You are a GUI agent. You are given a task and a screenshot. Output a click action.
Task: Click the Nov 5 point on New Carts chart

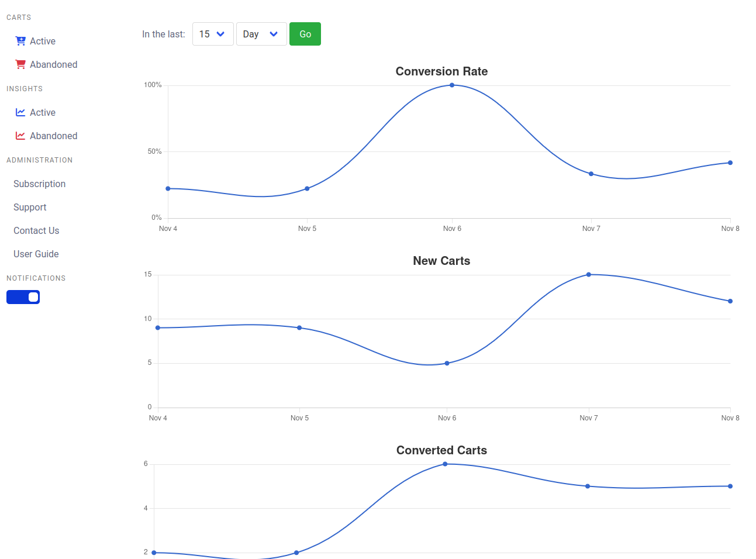tap(299, 327)
